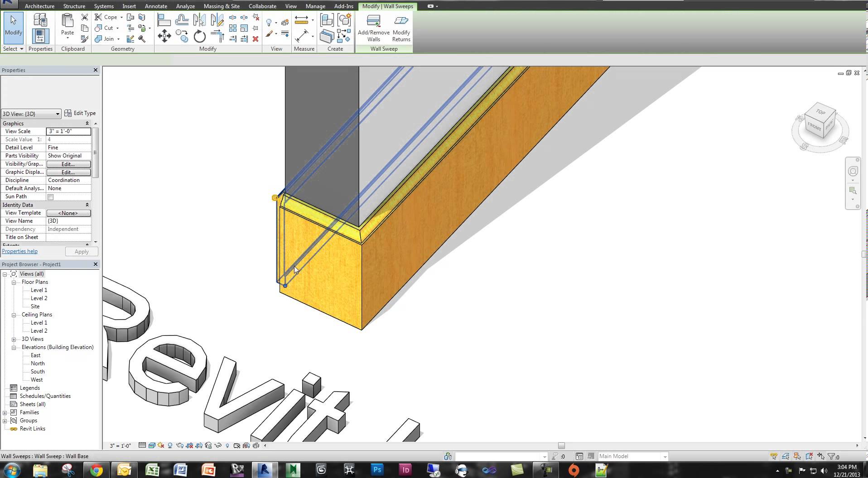Expand the 3D Views tree node
The height and width of the screenshot is (478, 868).
[15, 339]
